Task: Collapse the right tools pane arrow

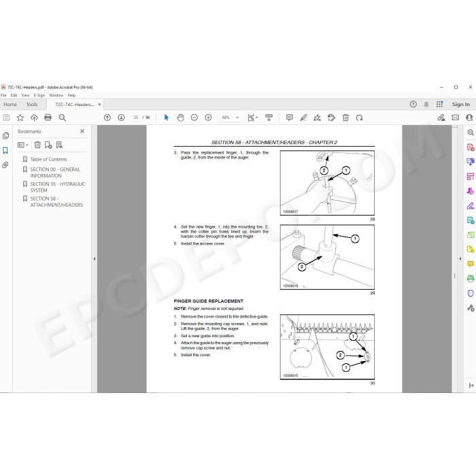Action: pos(460,259)
